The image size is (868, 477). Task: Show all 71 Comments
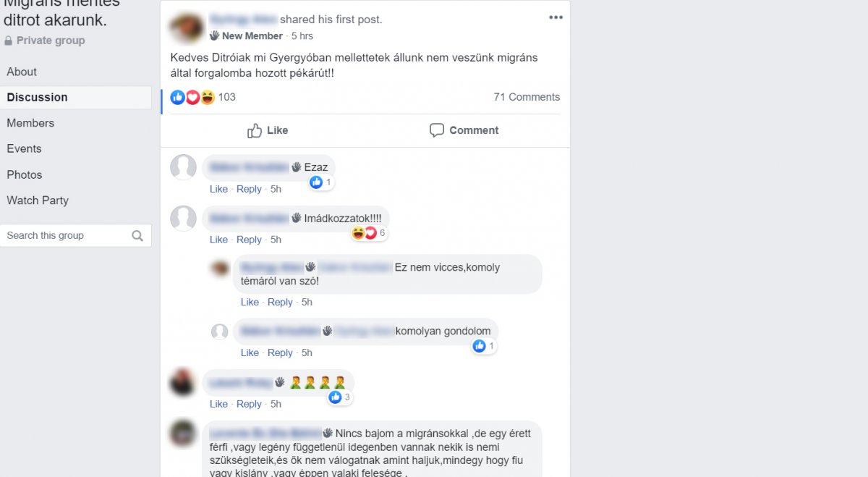(527, 97)
